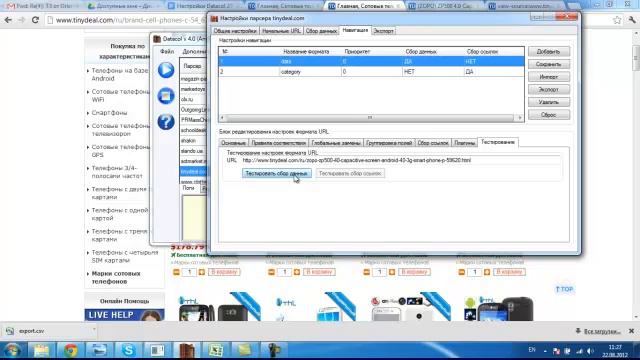Open the blue question mark help icon
Viewport: 640px width, 360px height.
pos(166,122)
